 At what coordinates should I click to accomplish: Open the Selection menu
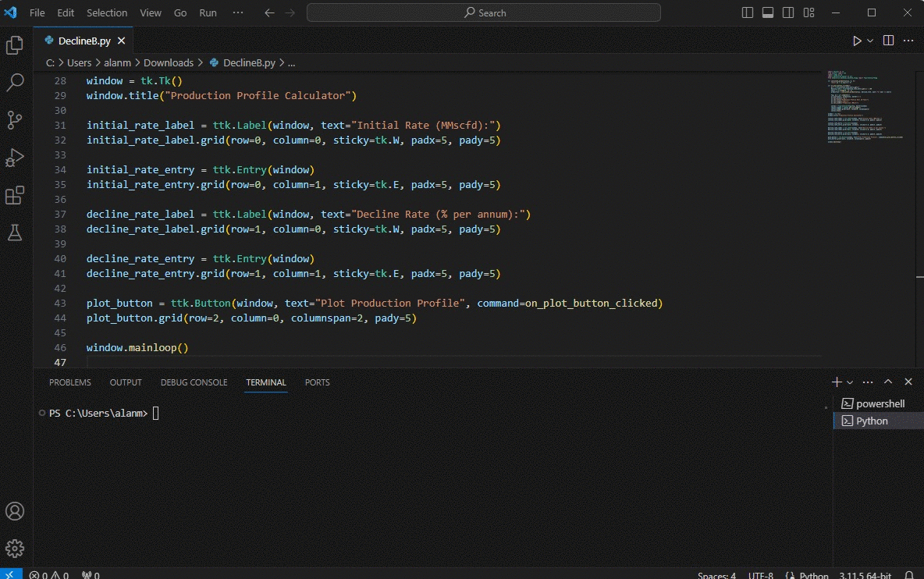point(107,12)
